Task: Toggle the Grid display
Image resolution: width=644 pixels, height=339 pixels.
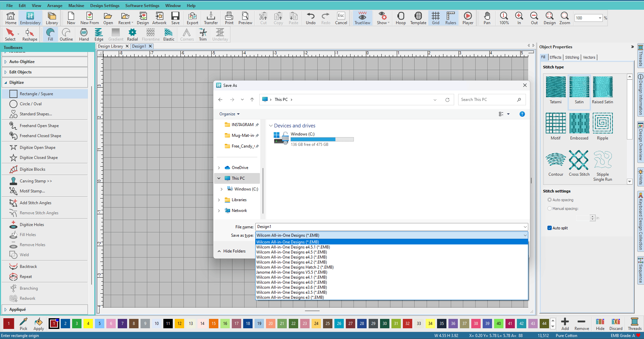Action: coord(435,18)
